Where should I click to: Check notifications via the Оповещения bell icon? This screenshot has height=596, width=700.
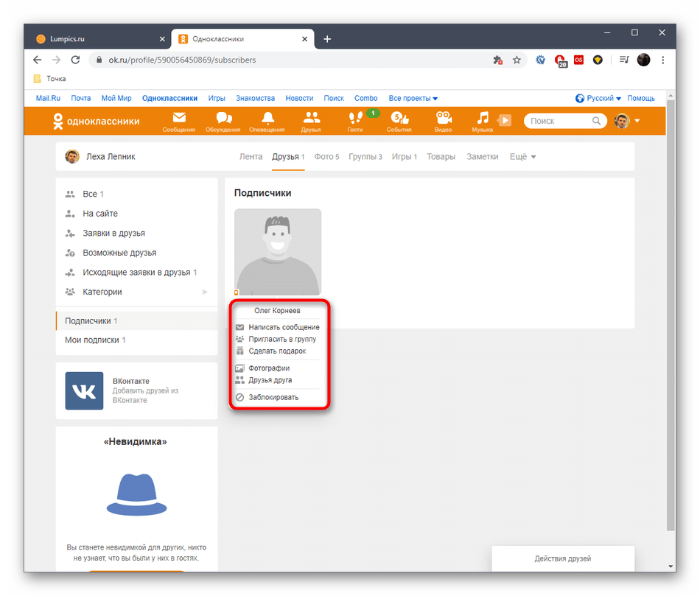click(267, 118)
